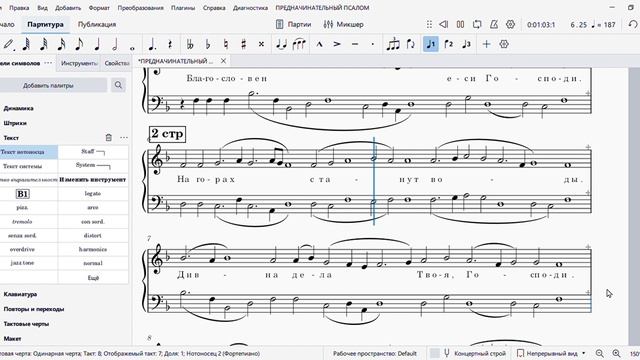
Task: Open the Диагностика menu
Action: (x=251, y=8)
